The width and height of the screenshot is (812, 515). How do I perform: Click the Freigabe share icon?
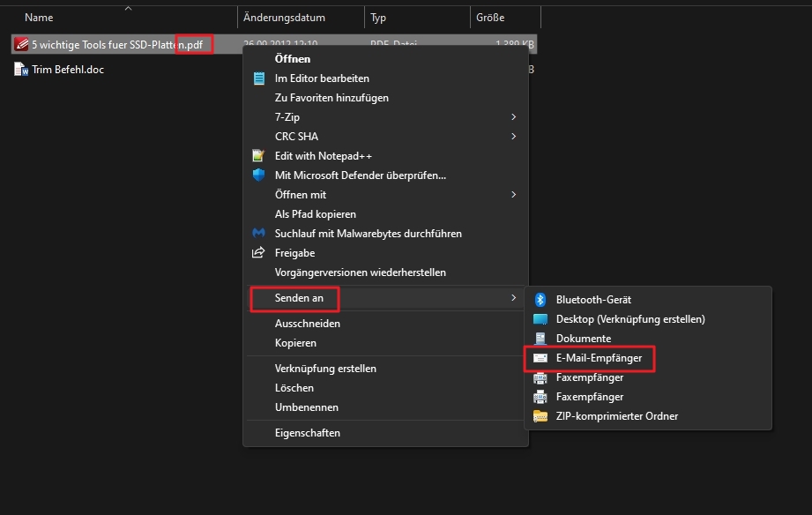(258, 253)
